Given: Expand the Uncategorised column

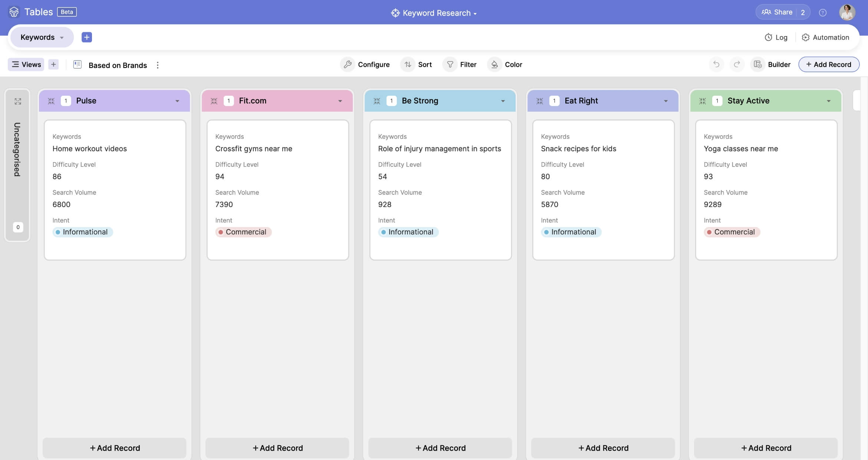Looking at the screenshot, I should [17, 101].
